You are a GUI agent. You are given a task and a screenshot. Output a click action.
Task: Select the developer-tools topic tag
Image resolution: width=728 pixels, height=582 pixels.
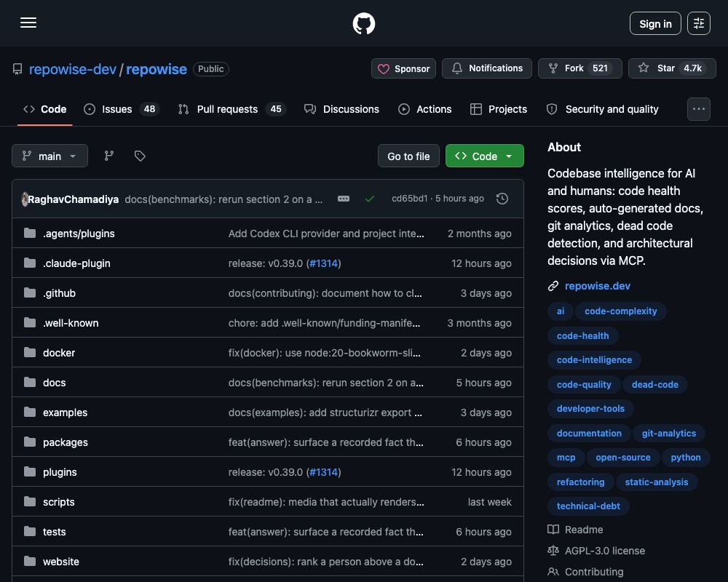click(590, 408)
